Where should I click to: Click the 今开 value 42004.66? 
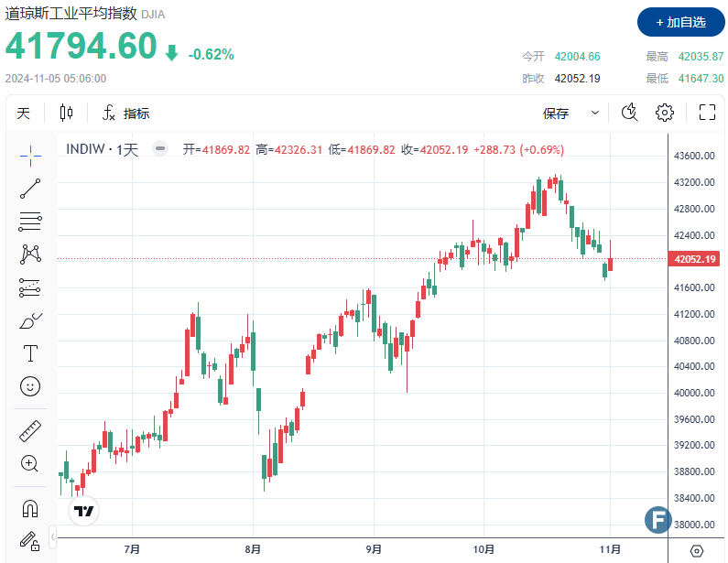click(577, 57)
